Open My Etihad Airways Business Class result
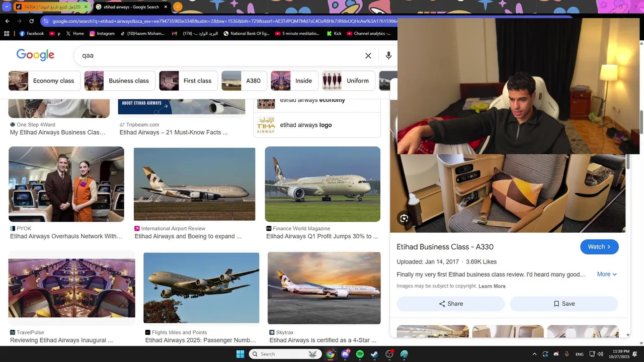Image resolution: width=644 pixels, height=362 pixels. (x=58, y=133)
